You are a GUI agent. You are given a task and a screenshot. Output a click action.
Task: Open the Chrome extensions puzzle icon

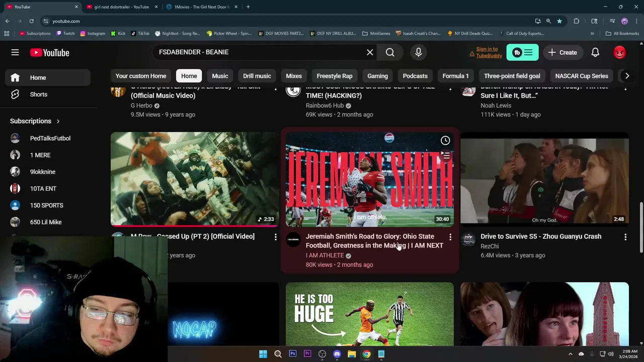coord(577,21)
